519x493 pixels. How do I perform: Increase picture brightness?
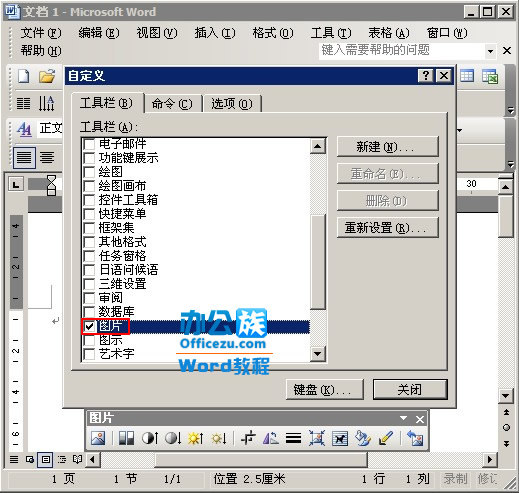(196, 438)
